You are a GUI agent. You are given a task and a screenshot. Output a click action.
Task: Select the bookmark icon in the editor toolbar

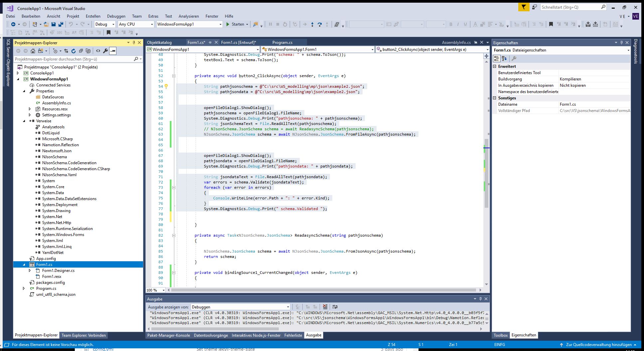point(109,32)
